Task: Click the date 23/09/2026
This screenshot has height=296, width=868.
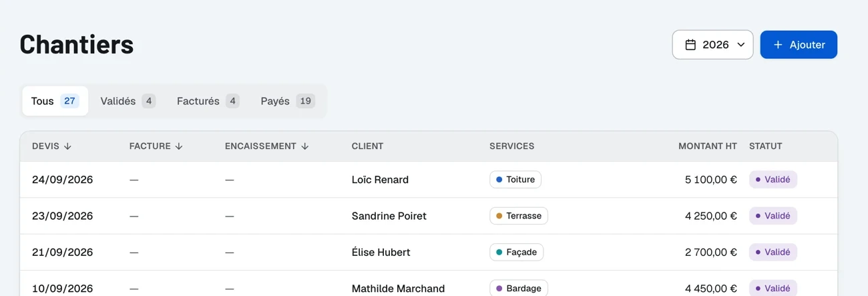Action: [63, 216]
